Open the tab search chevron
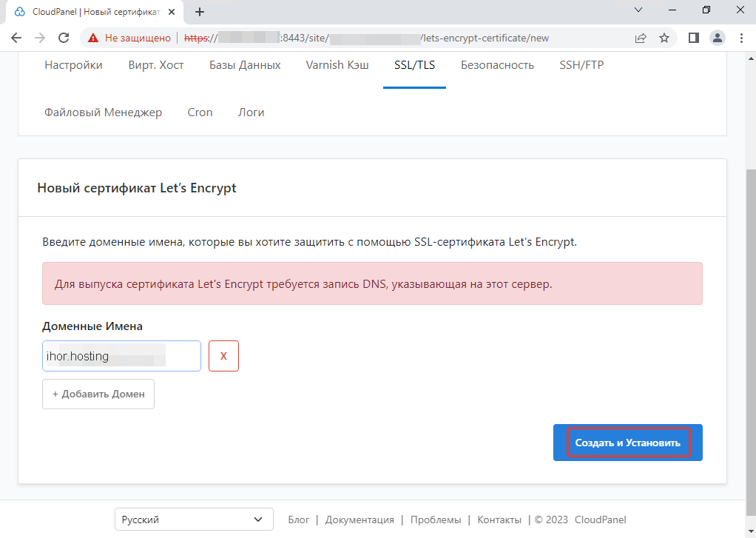 639,10
